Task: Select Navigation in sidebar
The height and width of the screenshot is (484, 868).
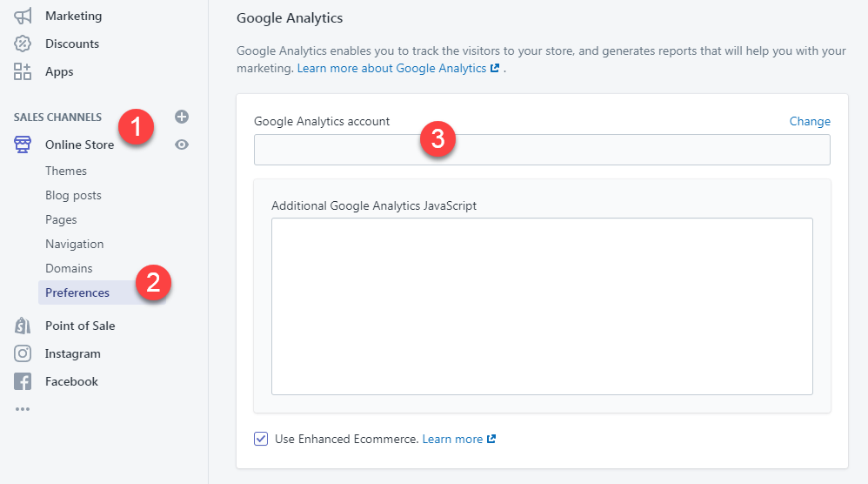Action: (74, 244)
